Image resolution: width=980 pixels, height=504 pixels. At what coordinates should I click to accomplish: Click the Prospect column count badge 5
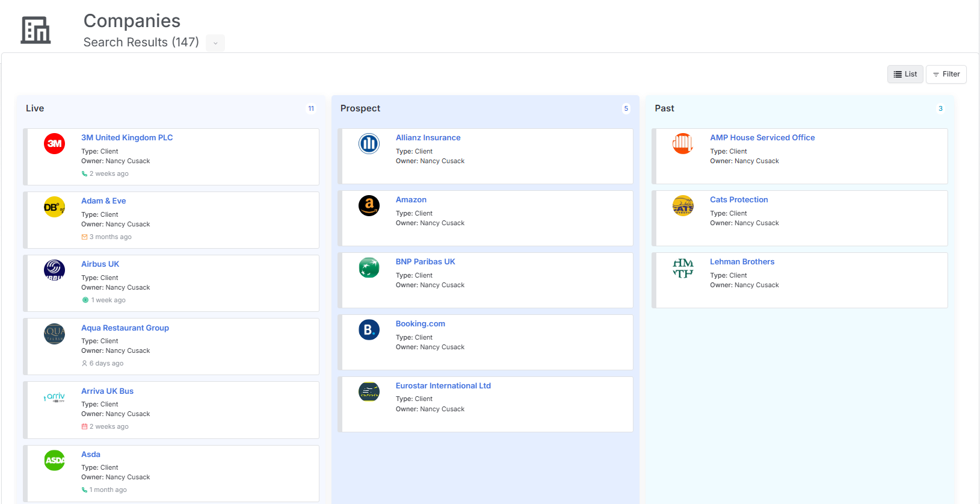click(x=626, y=108)
